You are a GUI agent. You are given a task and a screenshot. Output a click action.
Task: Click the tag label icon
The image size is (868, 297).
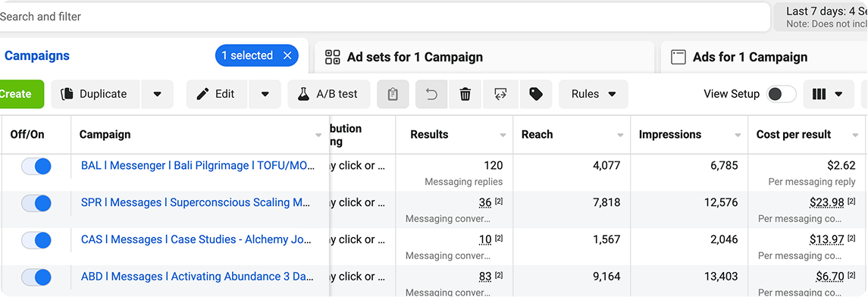tap(535, 94)
